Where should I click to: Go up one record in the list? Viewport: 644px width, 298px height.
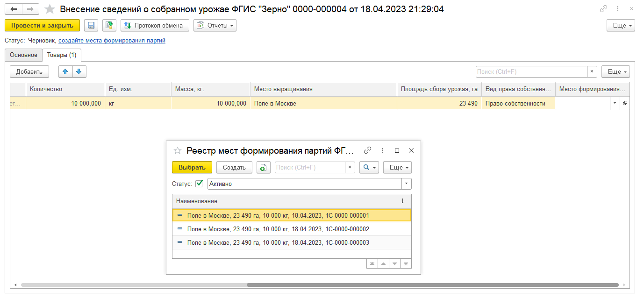(x=383, y=263)
